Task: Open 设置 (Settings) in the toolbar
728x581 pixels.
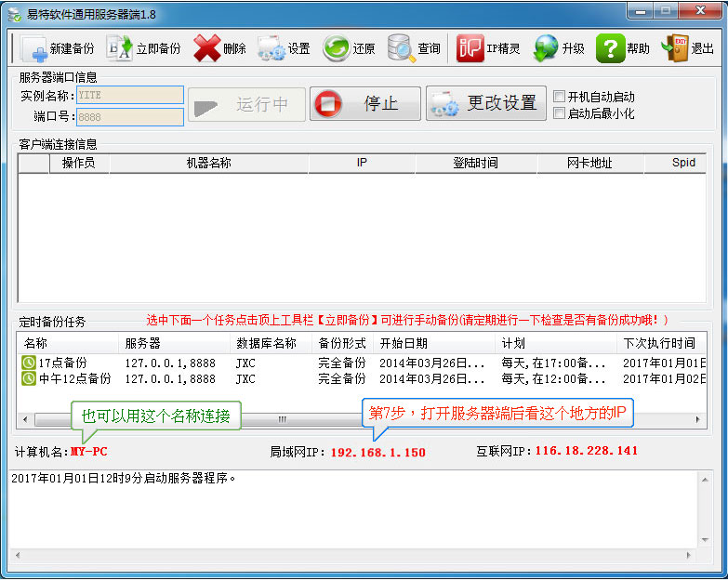Action: coord(271,48)
